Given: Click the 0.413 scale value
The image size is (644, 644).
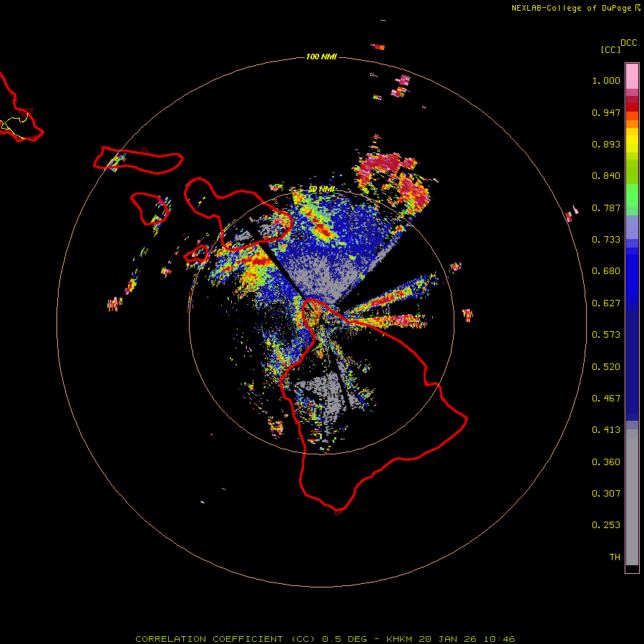Looking at the screenshot, I should tap(606, 430).
